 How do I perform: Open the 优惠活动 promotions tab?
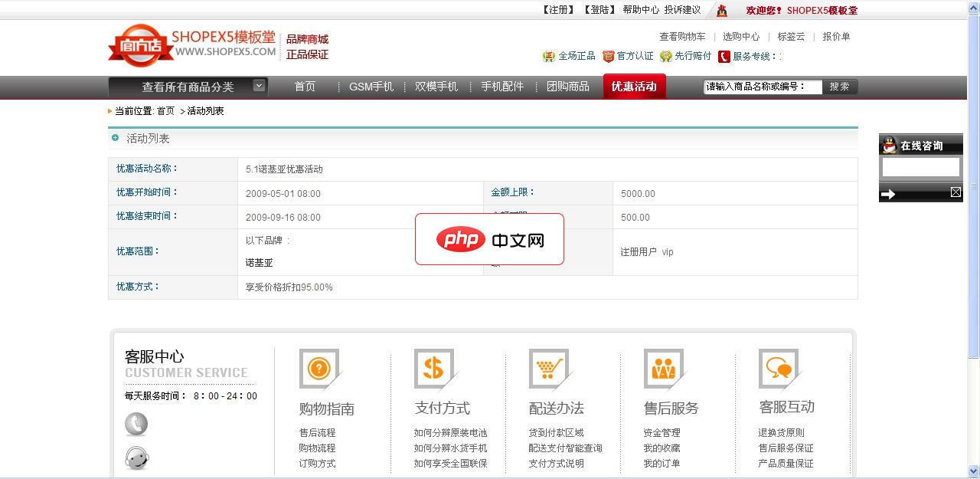tap(635, 87)
